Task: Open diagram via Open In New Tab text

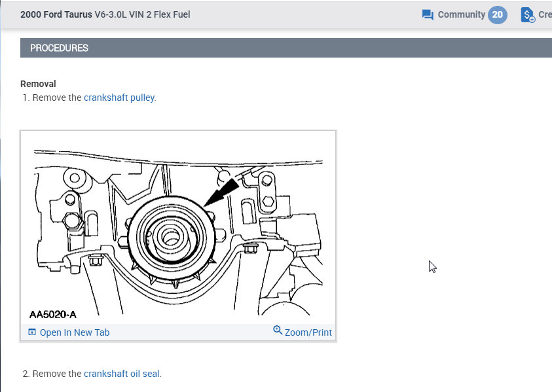Action: tap(75, 332)
